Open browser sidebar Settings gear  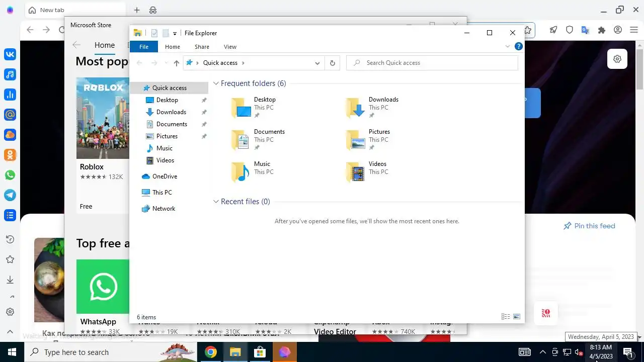click(10, 312)
